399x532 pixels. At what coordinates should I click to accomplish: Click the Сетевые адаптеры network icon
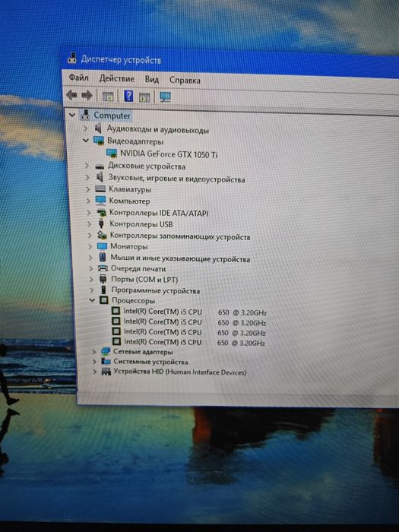coord(106,351)
